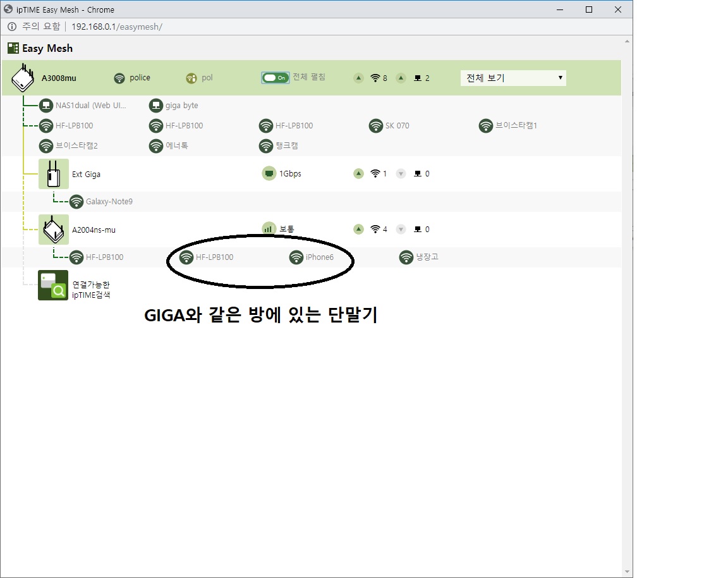The image size is (728, 578).
Task: Select the 냉장고 device name
Action: click(427, 257)
